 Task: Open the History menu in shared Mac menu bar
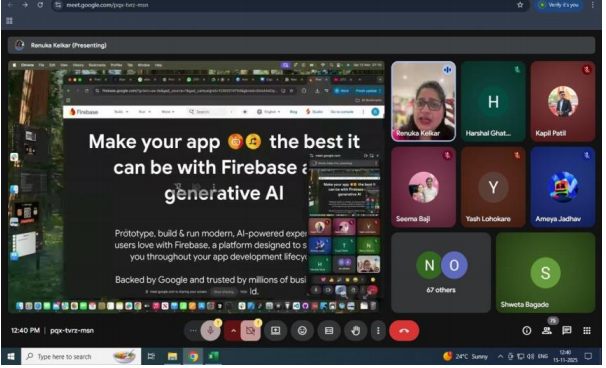click(78, 66)
